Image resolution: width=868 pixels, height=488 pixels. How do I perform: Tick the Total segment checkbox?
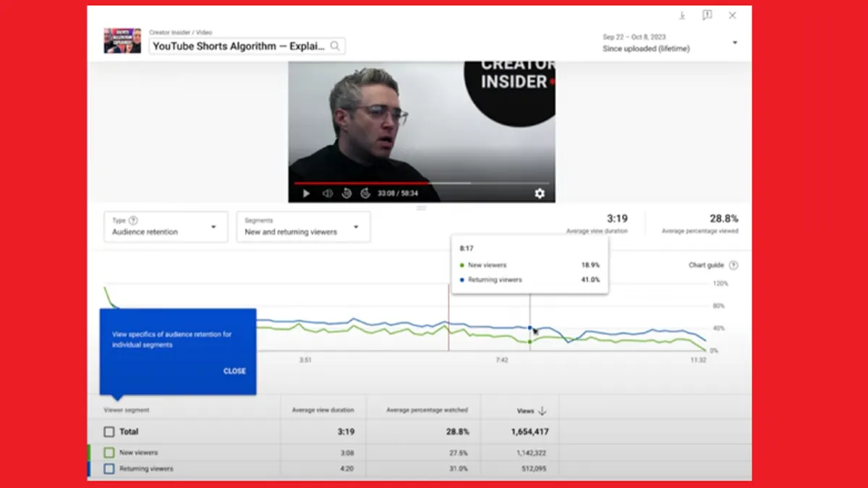pyautogui.click(x=109, y=432)
